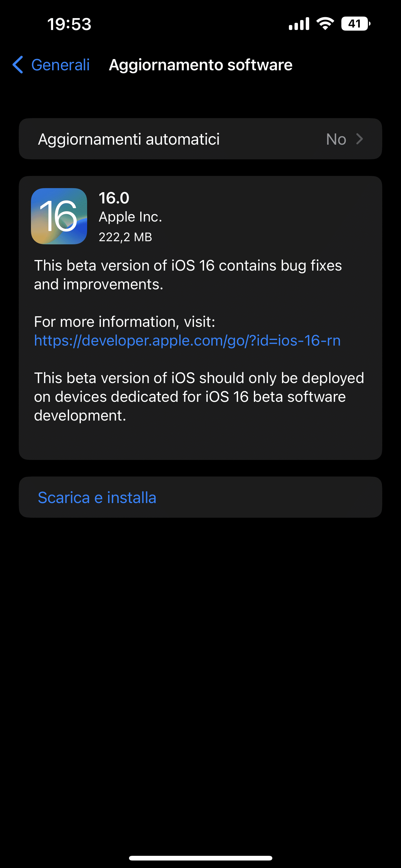Tap the 16.0 version title
The width and height of the screenshot is (401, 868).
(114, 198)
